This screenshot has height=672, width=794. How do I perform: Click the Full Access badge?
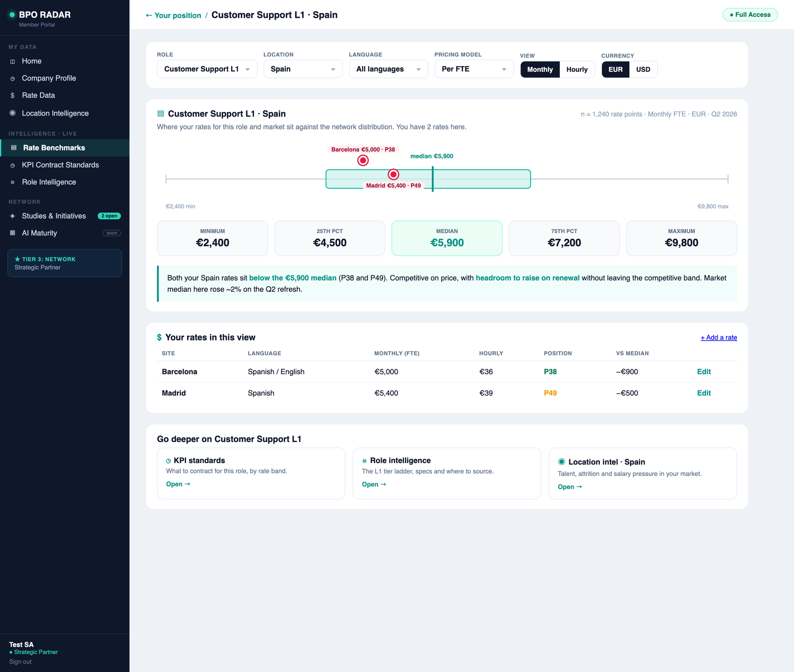pyautogui.click(x=750, y=15)
